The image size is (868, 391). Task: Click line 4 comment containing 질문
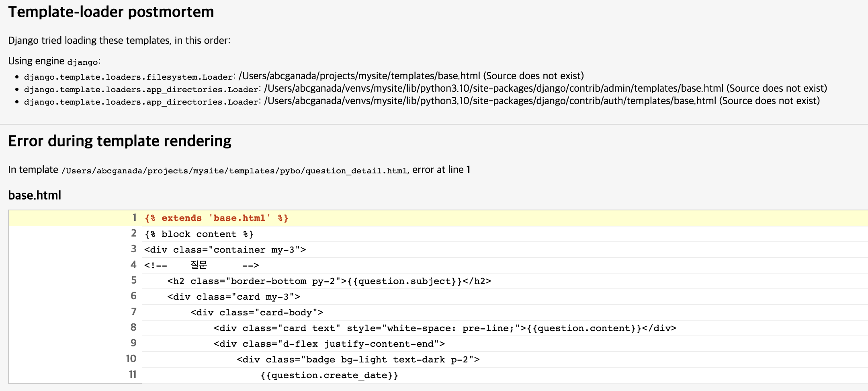point(202,265)
